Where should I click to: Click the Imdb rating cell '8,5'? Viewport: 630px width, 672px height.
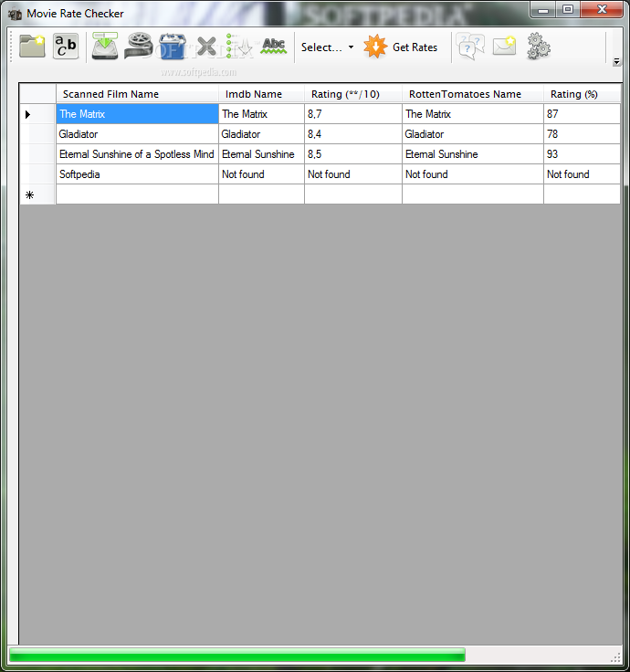pyautogui.click(x=353, y=154)
